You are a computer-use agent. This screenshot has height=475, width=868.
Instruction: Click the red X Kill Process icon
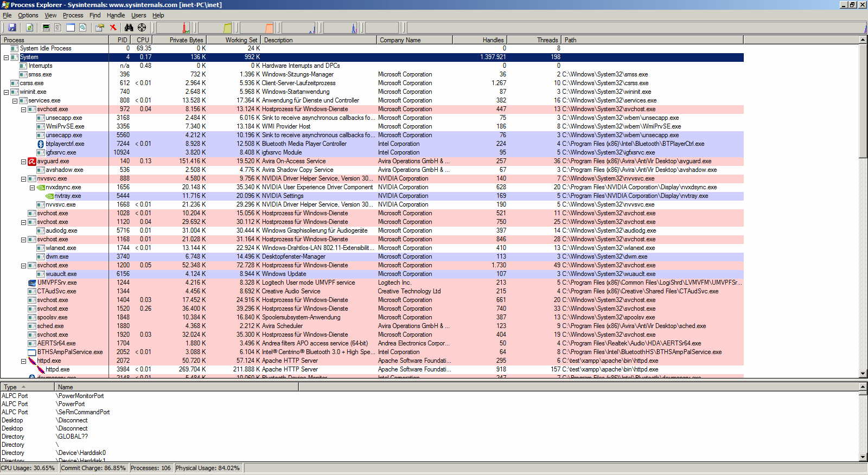point(113,27)
